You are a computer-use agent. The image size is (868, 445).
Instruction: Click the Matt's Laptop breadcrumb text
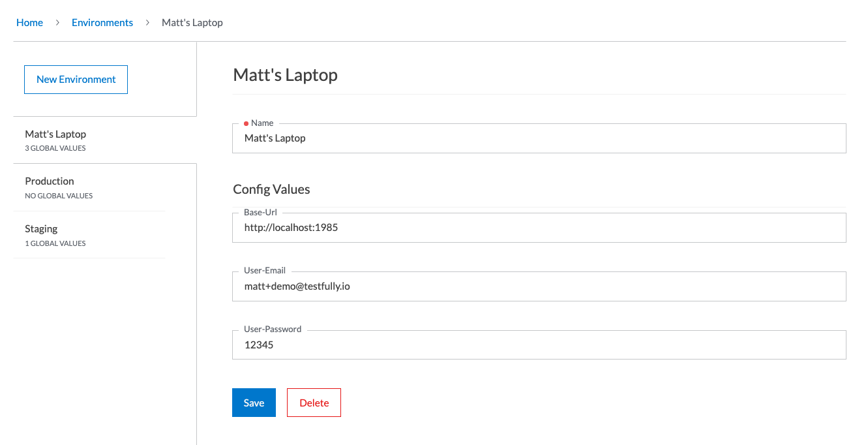(x=192, y=23)
